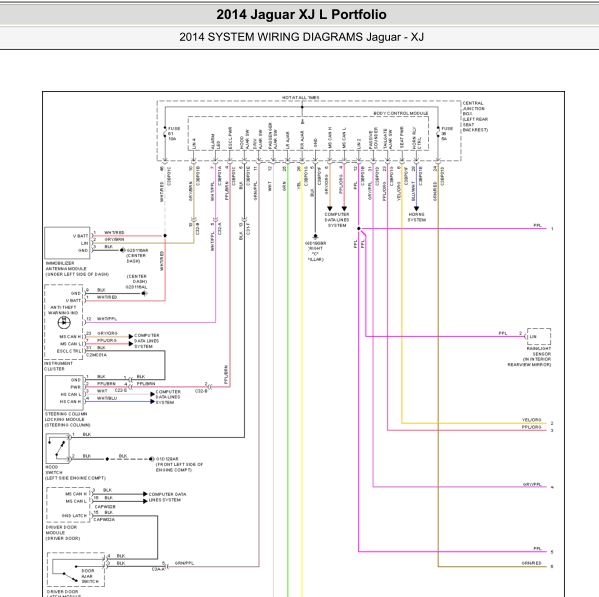
Task: Click the 'HS CAN L' pin label
Action: (x=71, y=394)
